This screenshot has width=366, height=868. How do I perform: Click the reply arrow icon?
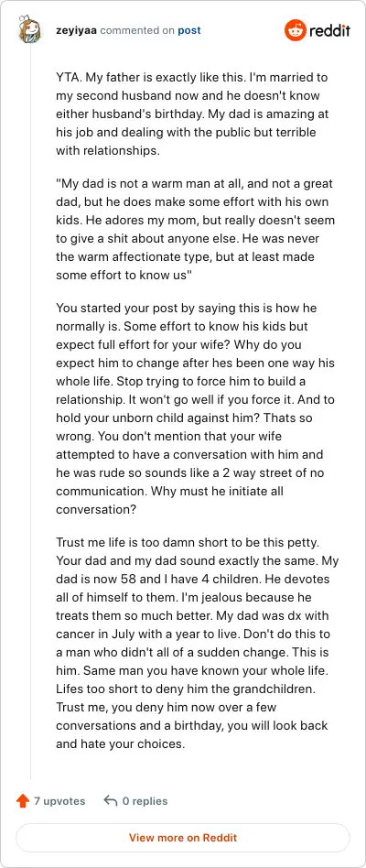click(x=111, y=800)
